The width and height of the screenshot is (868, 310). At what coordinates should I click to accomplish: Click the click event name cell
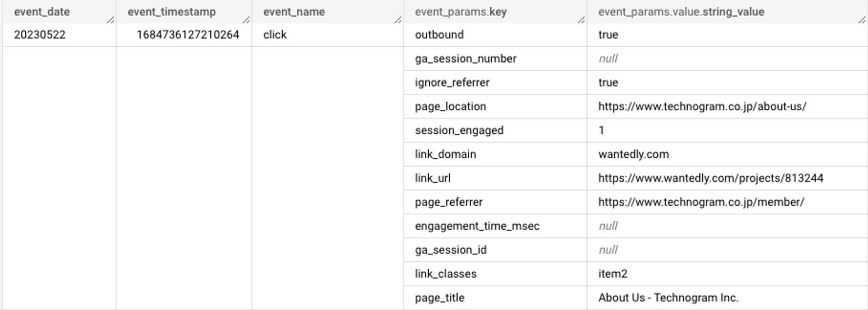[x=328, y=35]
